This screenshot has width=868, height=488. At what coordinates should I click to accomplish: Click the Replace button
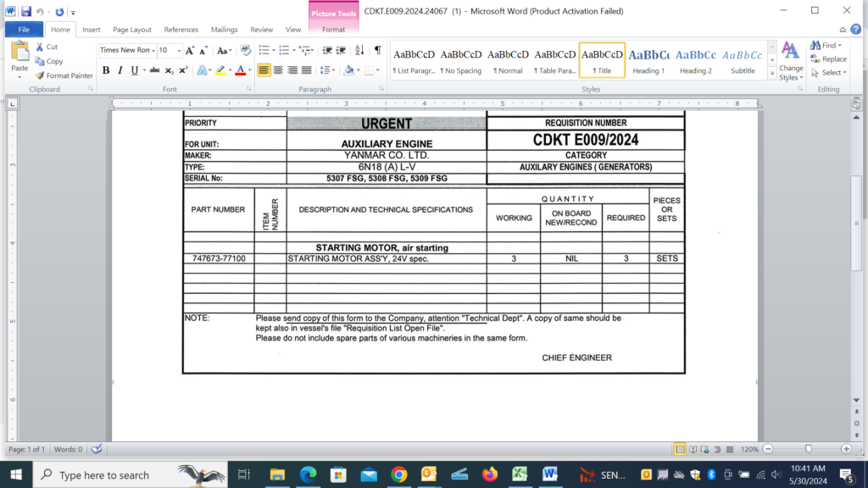[827, 59]
